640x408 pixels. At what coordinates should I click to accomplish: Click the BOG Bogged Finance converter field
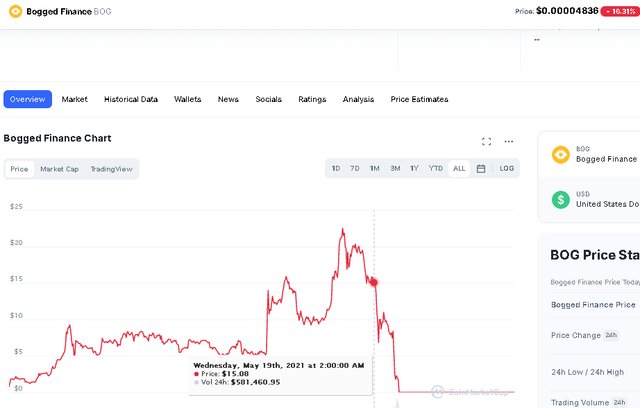pyautogui.click(x=589, y=155)
